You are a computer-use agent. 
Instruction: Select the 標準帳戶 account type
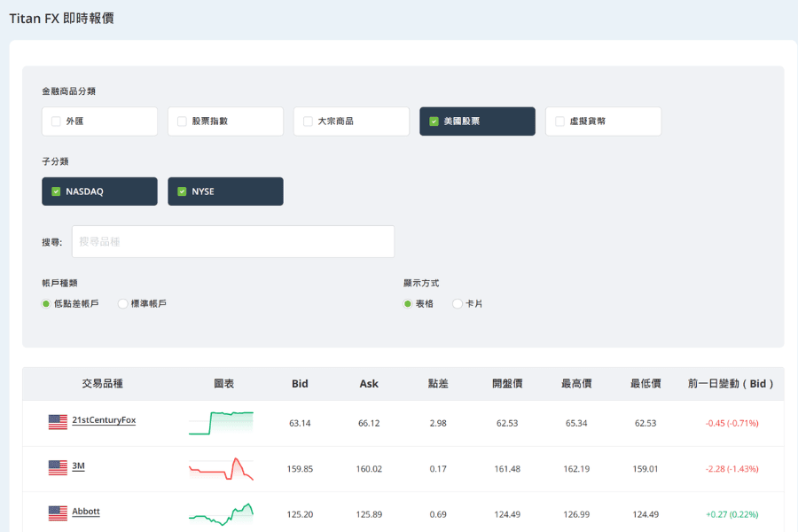pos(123,304)
